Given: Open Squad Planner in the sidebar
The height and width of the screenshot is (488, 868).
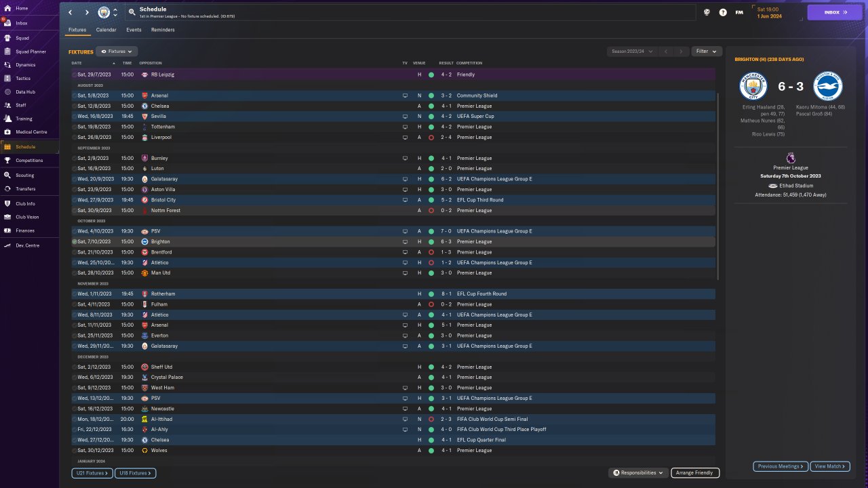Looking at the screenshot, I should pyautogui.click(x=29, y=52).
